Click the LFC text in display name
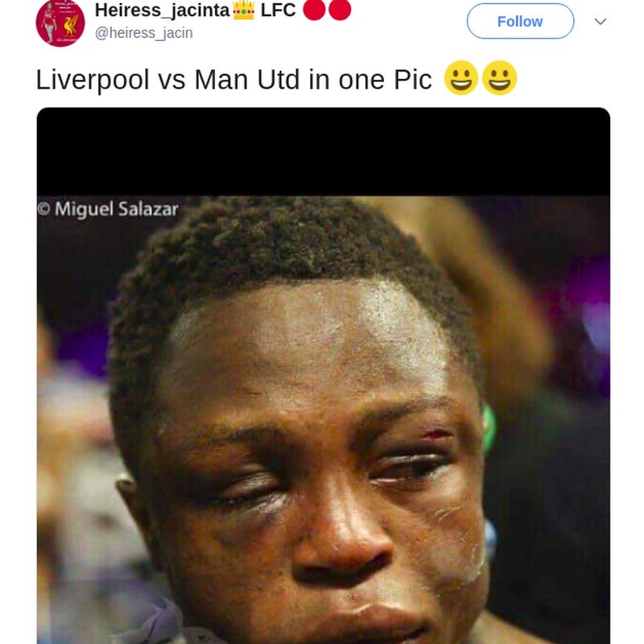The image size is (644, 644). (278, 10)
